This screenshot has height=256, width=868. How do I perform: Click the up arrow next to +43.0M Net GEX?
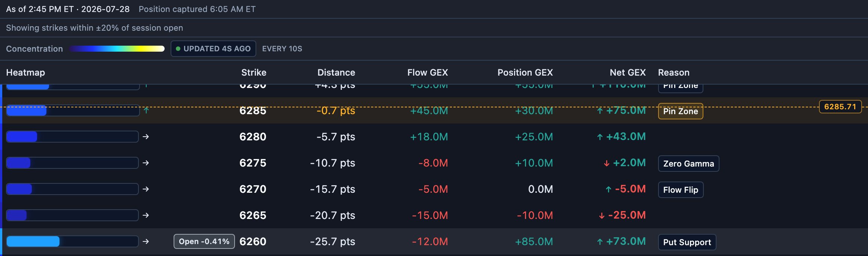600,137
